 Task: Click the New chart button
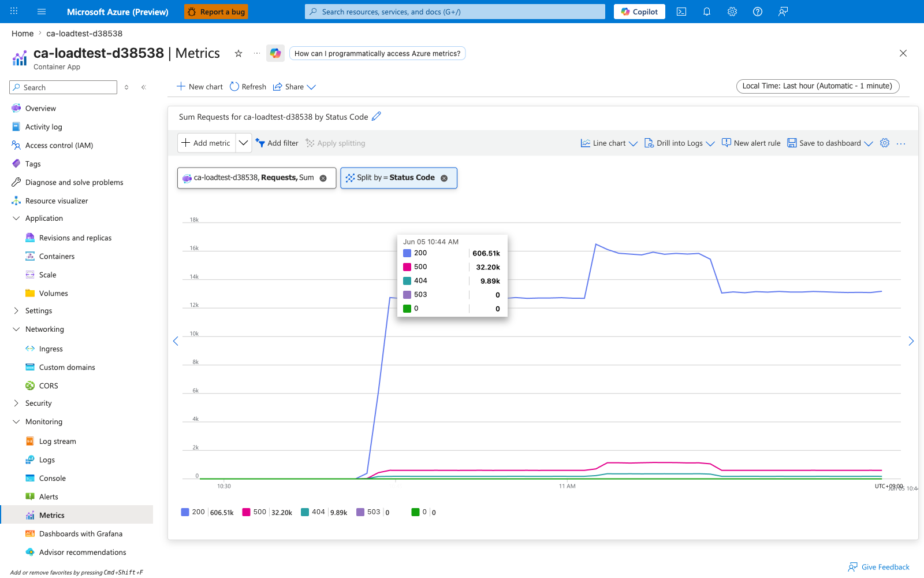(x=200, y=87)
